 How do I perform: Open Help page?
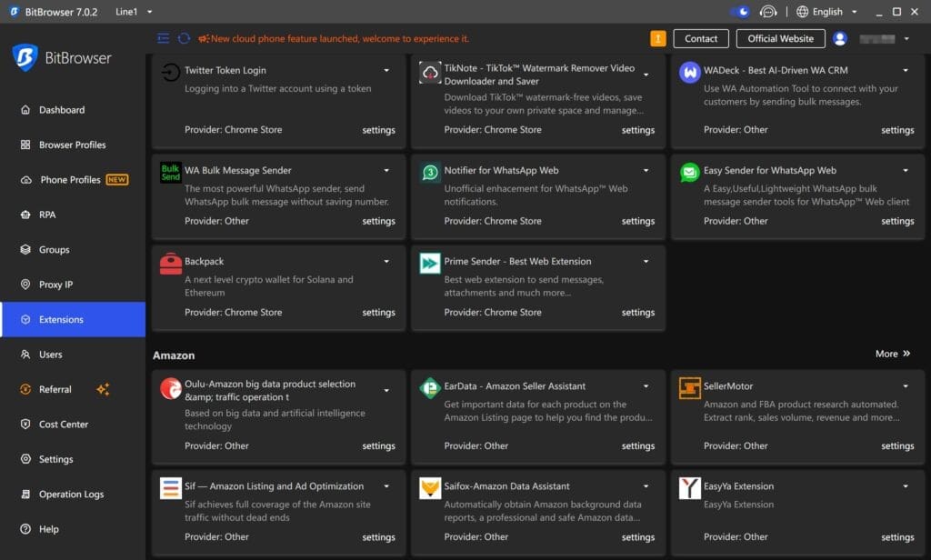[x=73, y=529]
